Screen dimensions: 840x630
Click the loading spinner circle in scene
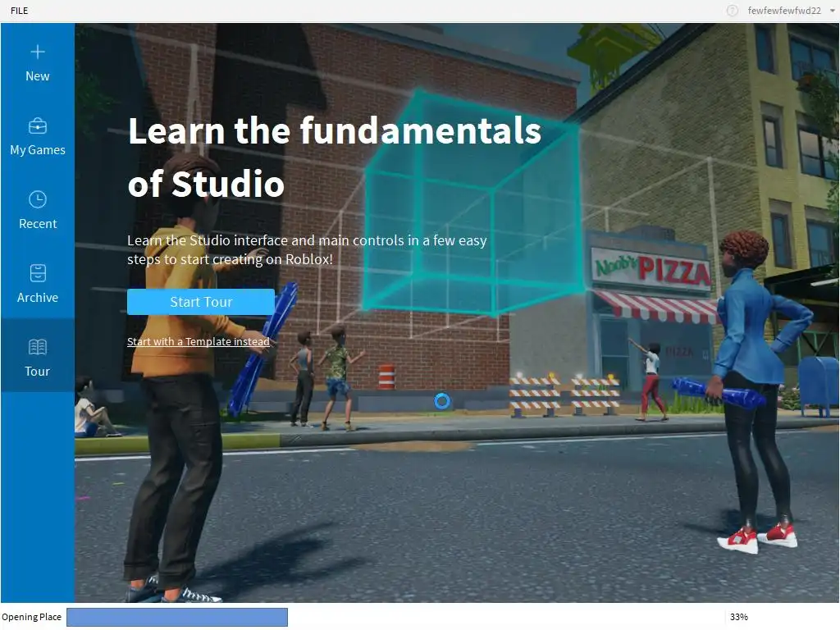[442, 400]
